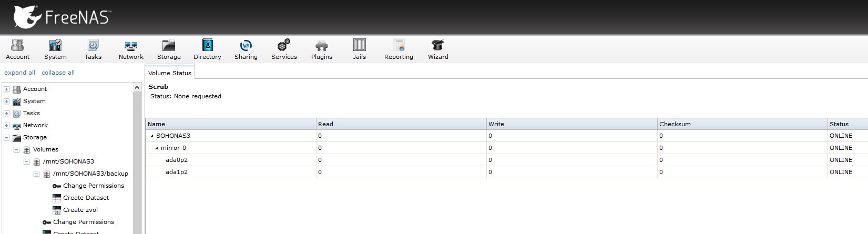Viewport: 868px width, 234px height.
Task: Click the Network icon in sidebar tree
Action: [x=17, y=126]
